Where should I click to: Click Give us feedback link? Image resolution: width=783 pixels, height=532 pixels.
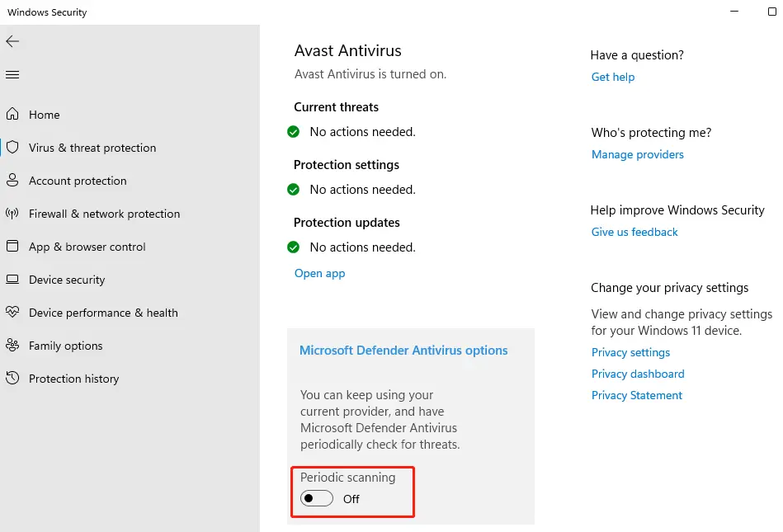(634, 232)
